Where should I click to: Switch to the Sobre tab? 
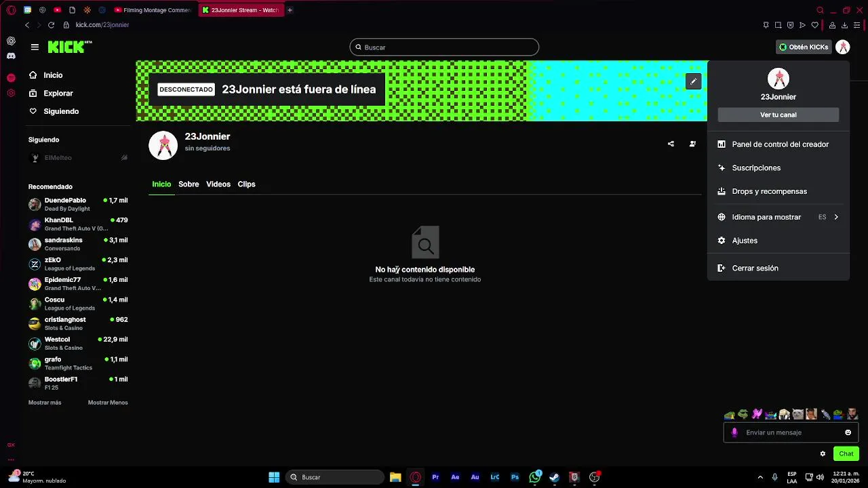tap(189, 184)
